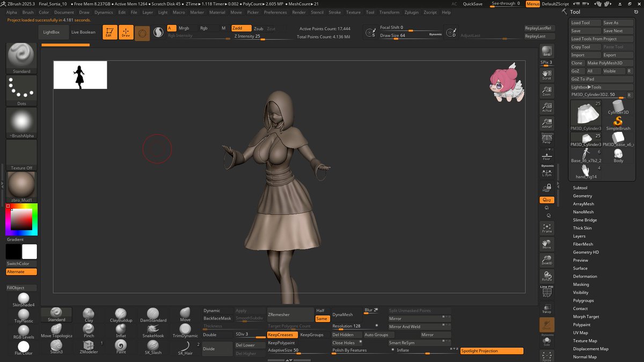Screen dimensions: 644x362
Task: Open the Polygroups section
Action: click(x=583, y=300)
